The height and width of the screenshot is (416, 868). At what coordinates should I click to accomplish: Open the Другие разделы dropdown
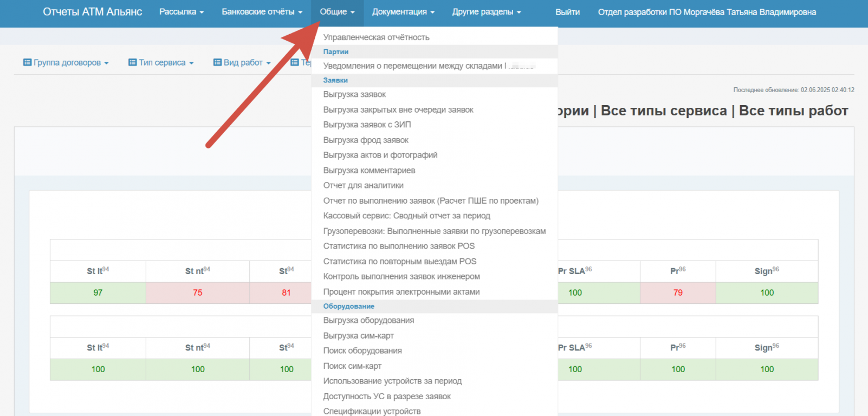tap(486, 12)
